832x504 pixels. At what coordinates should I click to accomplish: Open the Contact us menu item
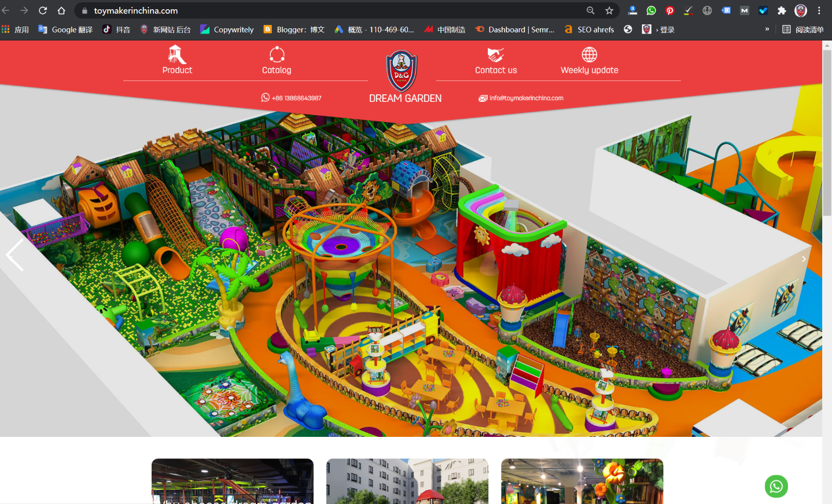[496, 61]
